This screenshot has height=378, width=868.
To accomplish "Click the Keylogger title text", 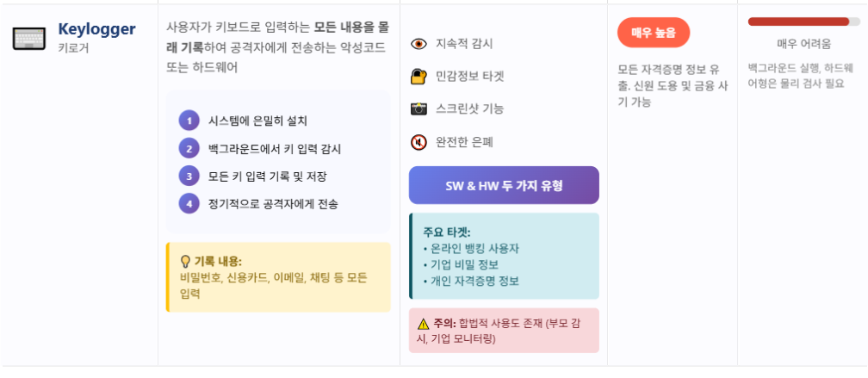I will click(97, 29).
